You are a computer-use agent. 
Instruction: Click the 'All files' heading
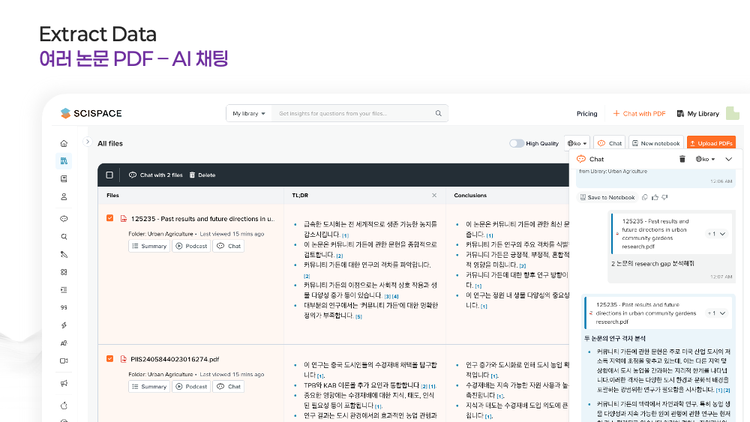(110, 144)
